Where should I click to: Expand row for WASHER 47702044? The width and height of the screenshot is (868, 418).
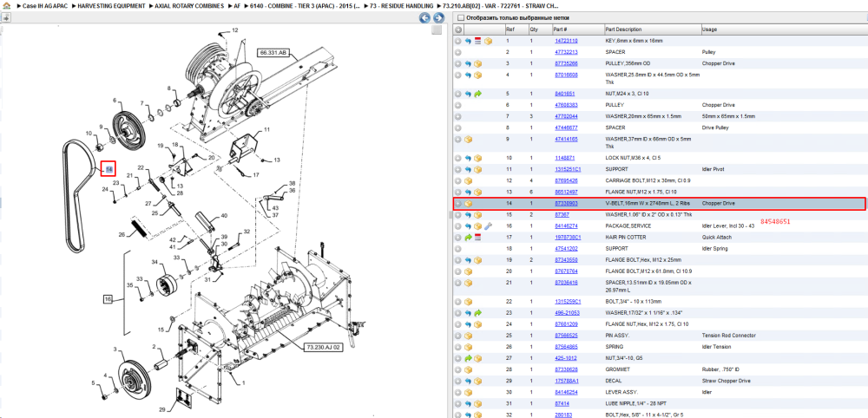point(458,117)
